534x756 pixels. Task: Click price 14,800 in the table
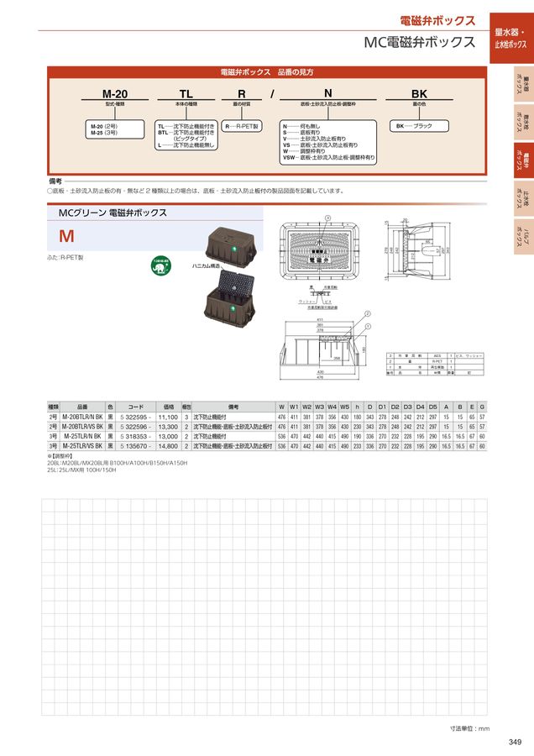[x=168, y=446]
